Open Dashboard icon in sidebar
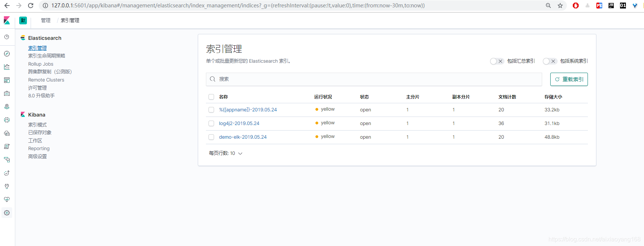644x246 pixels. click(x=7, y=80)
